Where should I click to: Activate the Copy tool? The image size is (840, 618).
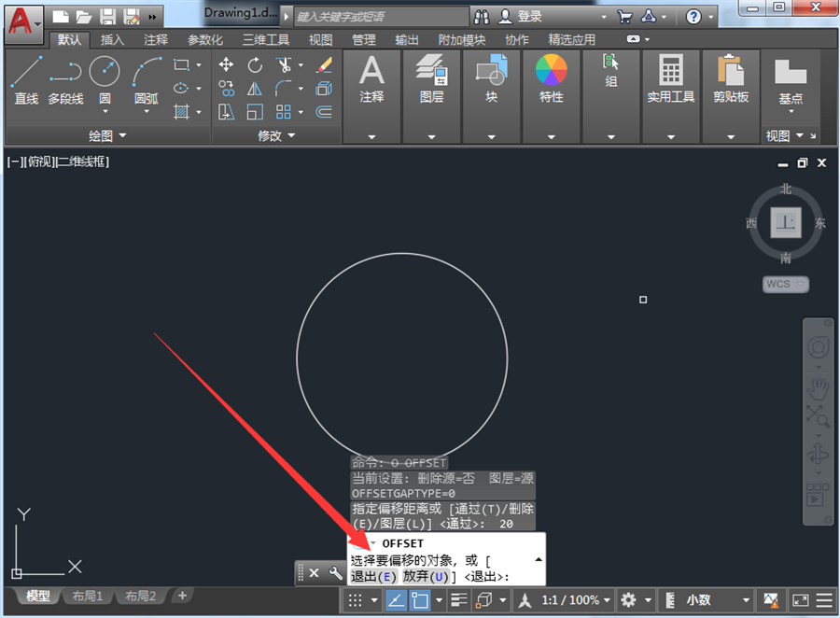226,89
